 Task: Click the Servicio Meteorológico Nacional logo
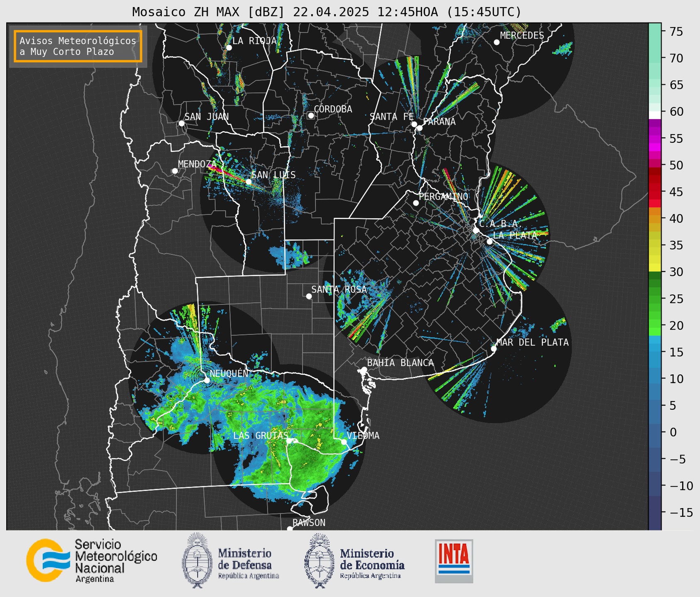tap(48, 560)
